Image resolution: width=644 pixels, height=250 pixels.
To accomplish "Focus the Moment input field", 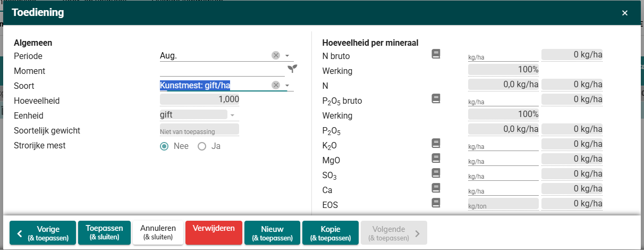I will click(x=222, y=70).
